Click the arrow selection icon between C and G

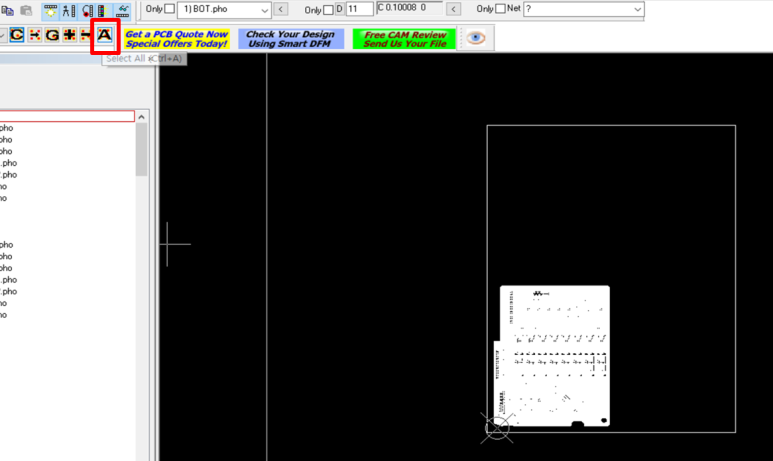click(x=35, y=35)
